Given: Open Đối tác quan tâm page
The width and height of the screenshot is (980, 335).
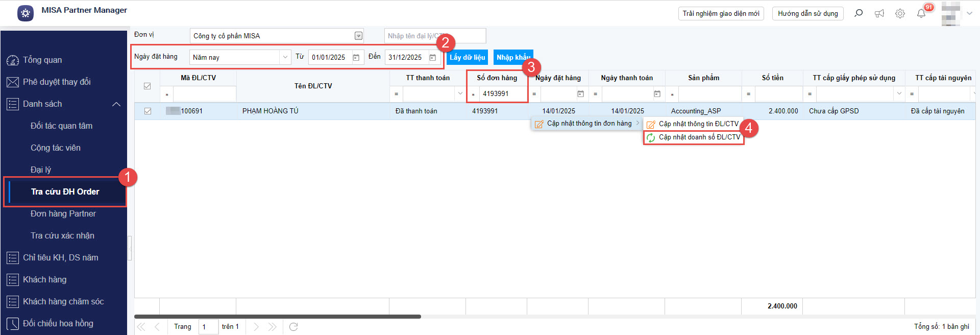Looking at the screenshot, I should [61, 126].
